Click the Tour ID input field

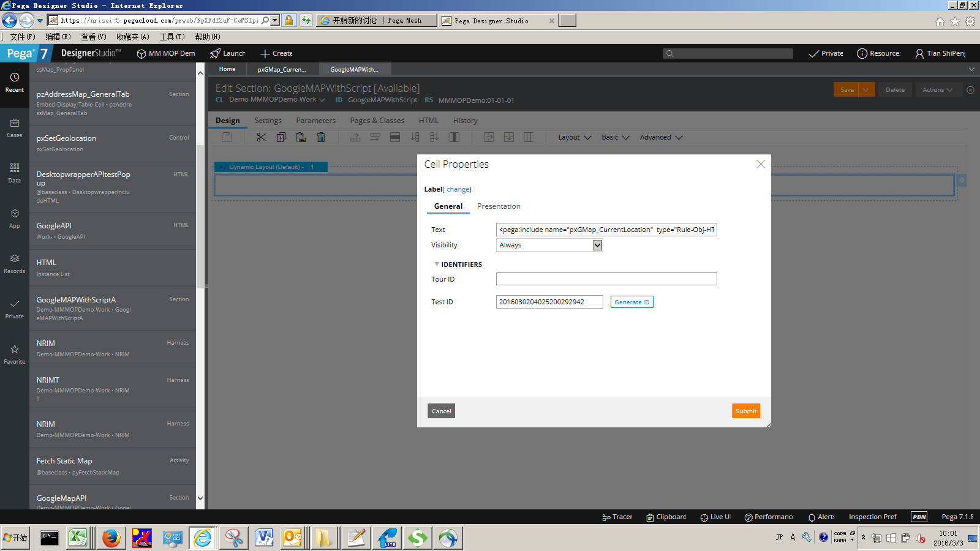pyautogui.click(x=606, y=279)
